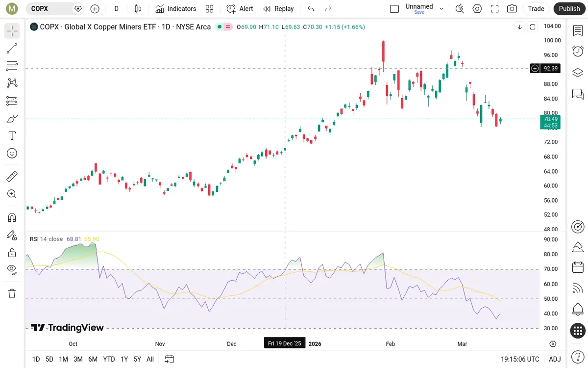Open the help center question mark
Image resolution: width=588 pixels, height=368 pixels.
(x=578, y=357)
